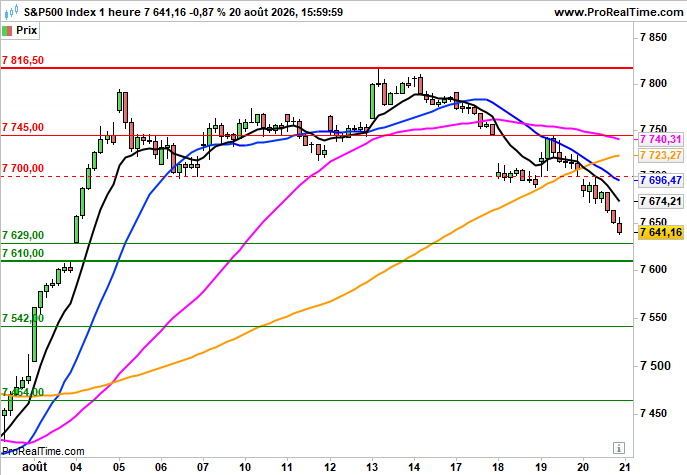Viewport: 687px width, 475px height.
Task: Click the 7 850 price axis label
Action: [x=653, y=38]
